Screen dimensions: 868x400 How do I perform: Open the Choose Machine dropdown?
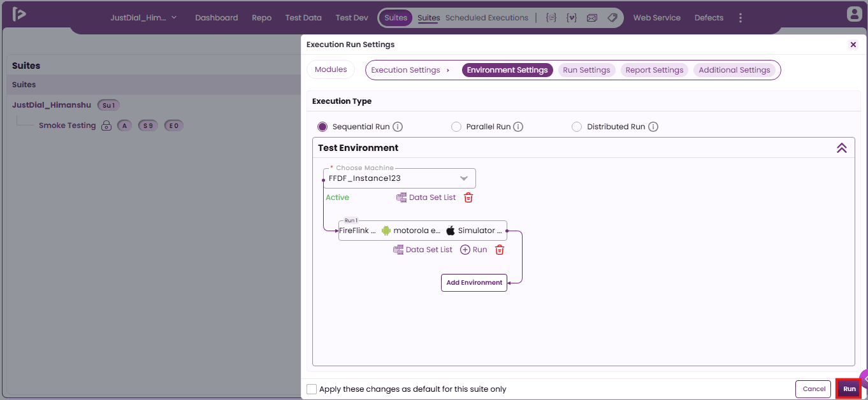(x=400, y=178)
